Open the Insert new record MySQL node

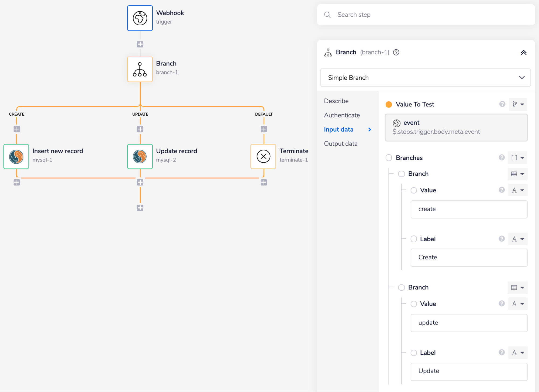[x=16, y=157]
